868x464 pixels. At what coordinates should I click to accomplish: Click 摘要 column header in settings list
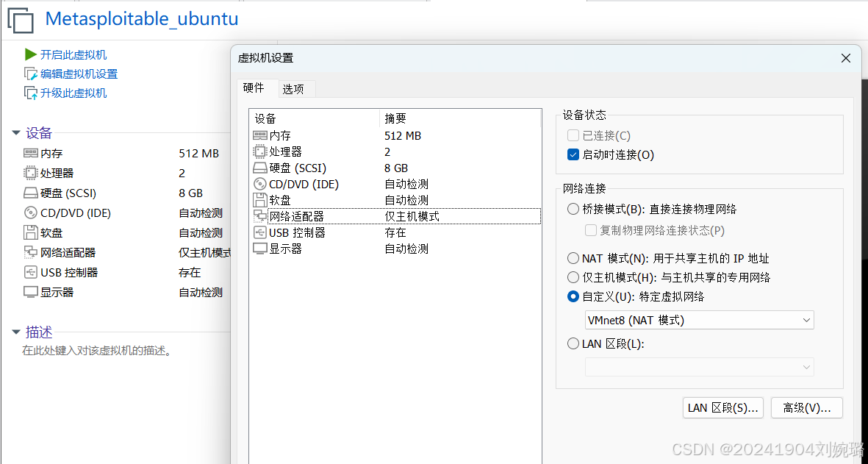pos(459,118)
